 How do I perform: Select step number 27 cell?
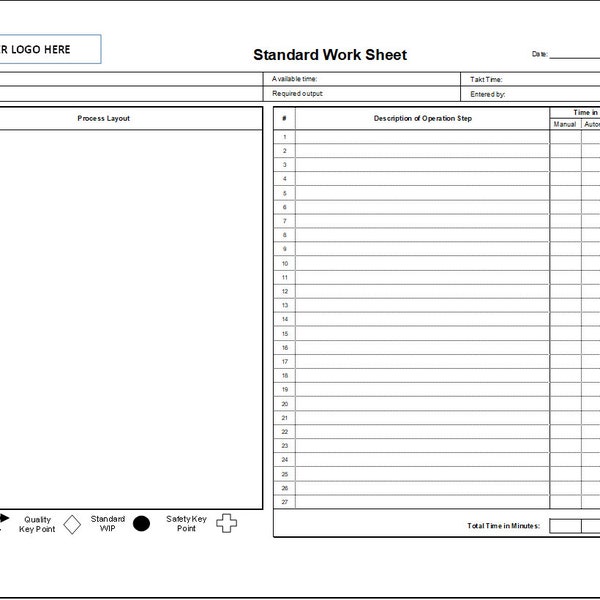click(284, 502)
